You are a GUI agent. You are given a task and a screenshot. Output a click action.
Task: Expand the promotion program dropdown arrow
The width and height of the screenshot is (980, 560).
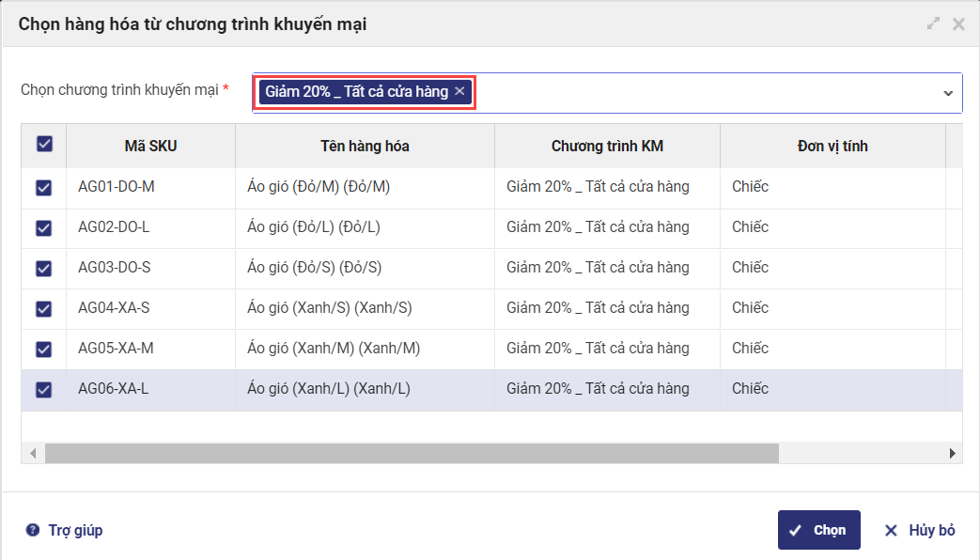[x=948, y=93]
